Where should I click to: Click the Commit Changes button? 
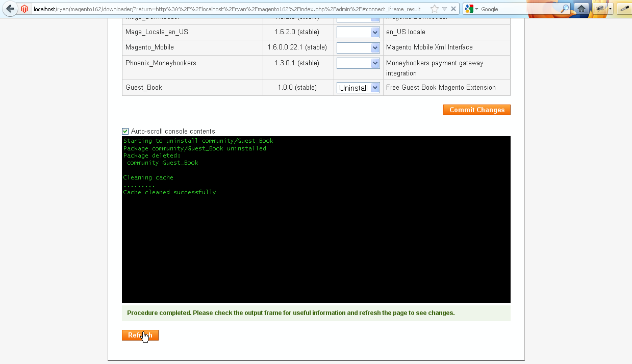pyautogui.click(x=476, y=110)
